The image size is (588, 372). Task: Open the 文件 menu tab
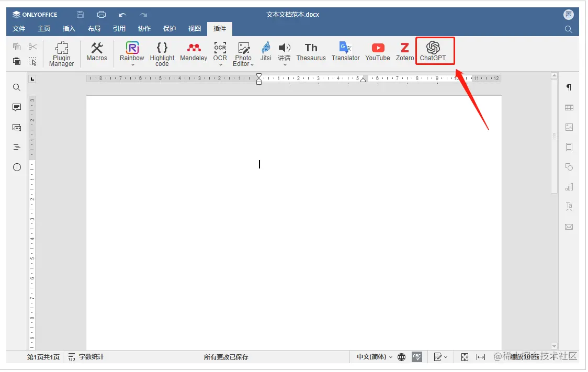pyautogui.click(x=19, y=29)
